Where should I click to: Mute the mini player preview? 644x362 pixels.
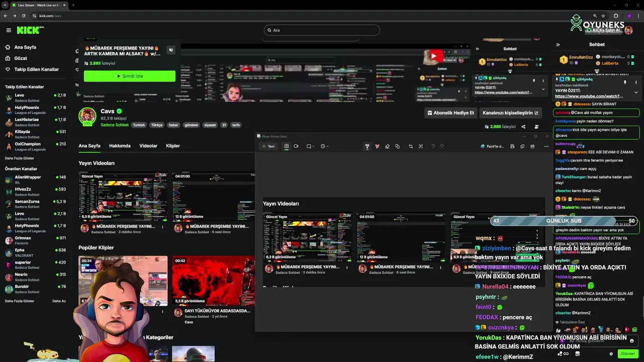[x=171, y=50]
